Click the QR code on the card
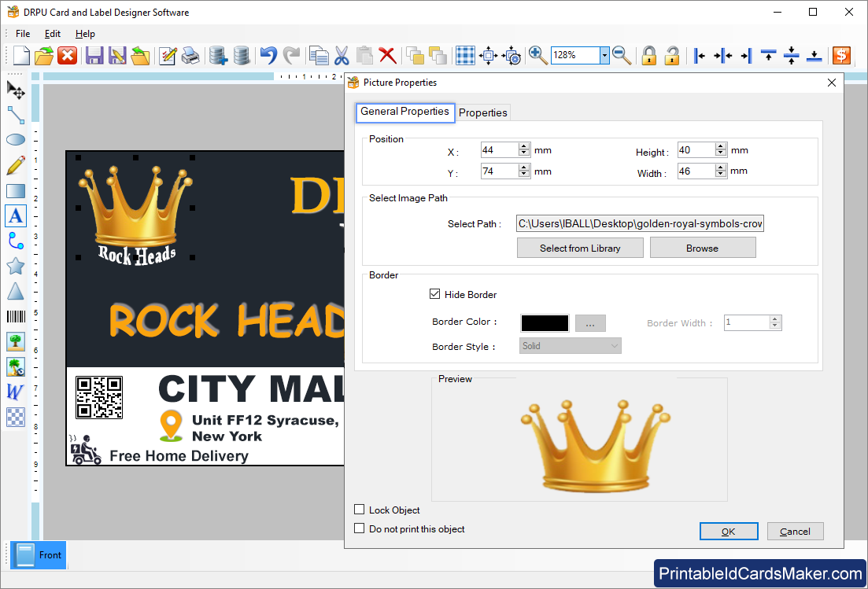Image resolution: width=868 pixels, height=589 pixels. pos(99,396)
